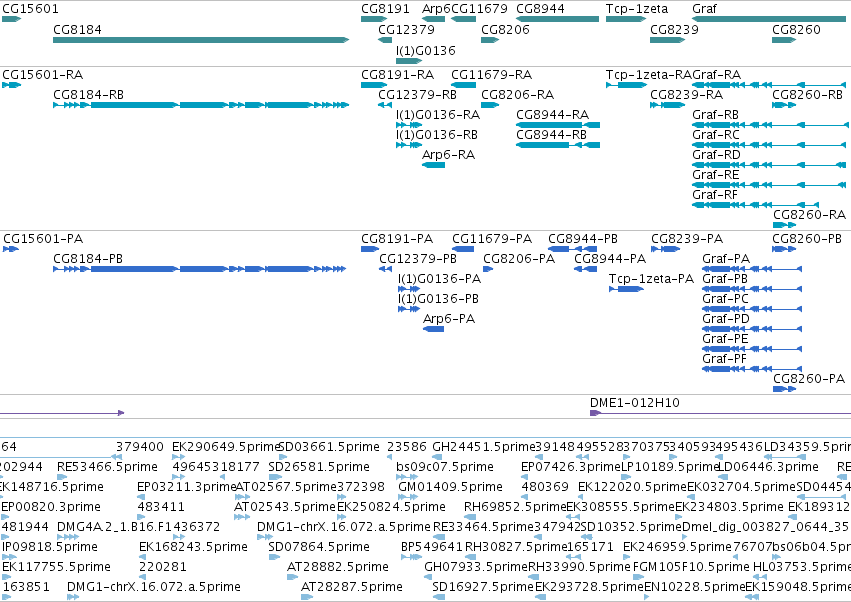The width and height of the screenshot is (851, 602).
Task: Select the CG8944-RA transcript label
Action: tap(552, 115)
